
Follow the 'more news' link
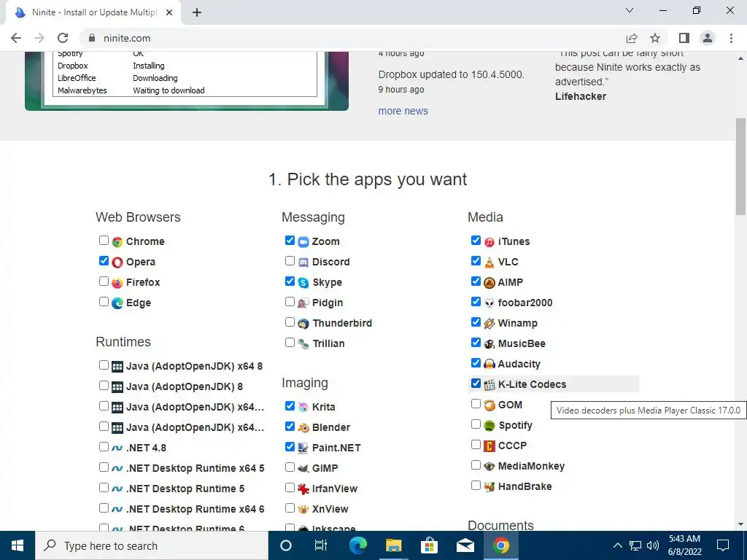(403, 111)
